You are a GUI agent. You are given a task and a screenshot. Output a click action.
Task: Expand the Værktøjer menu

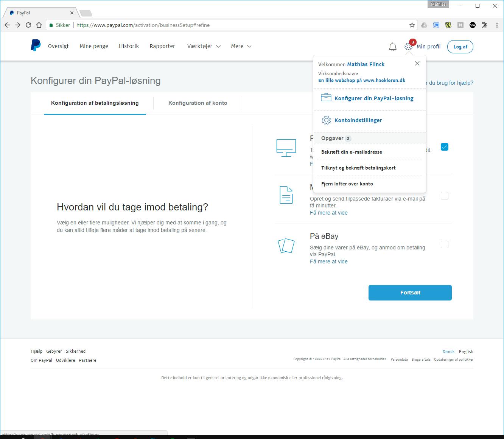click(204, 46)
